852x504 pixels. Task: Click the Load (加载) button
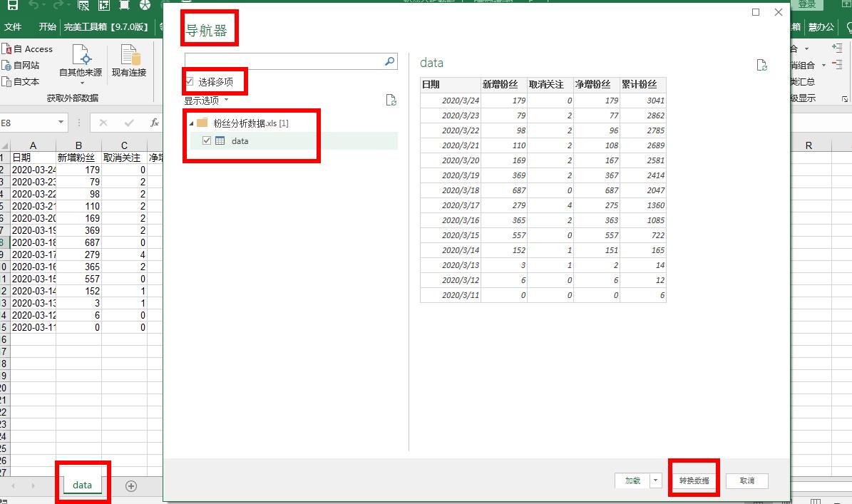click(x=632, y=480)
